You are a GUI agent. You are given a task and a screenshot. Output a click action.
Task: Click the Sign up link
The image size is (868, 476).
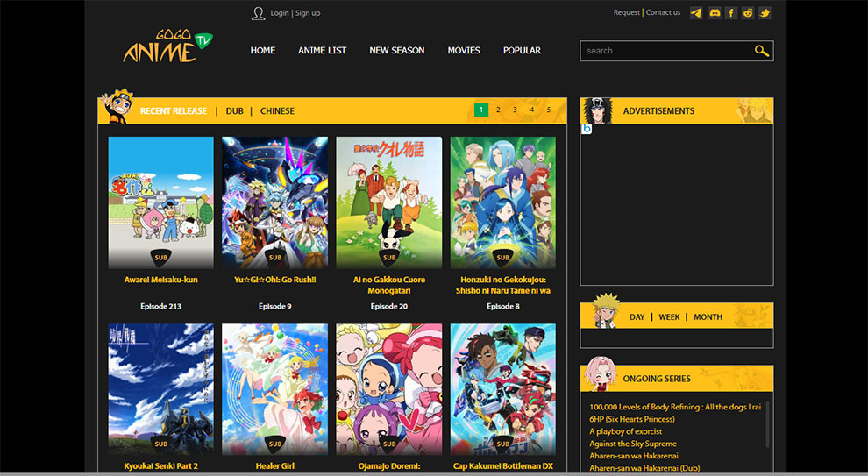pyautogui.click(x=308, y=13)
